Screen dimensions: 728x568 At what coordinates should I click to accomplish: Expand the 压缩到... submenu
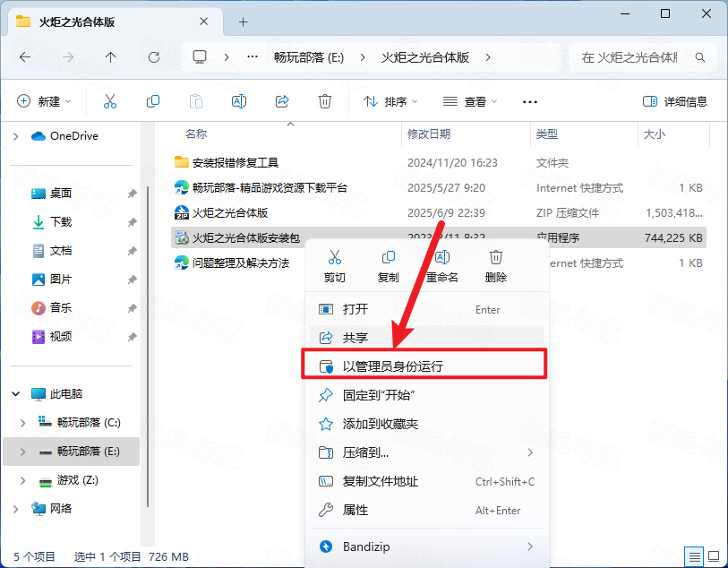[530, 452]
